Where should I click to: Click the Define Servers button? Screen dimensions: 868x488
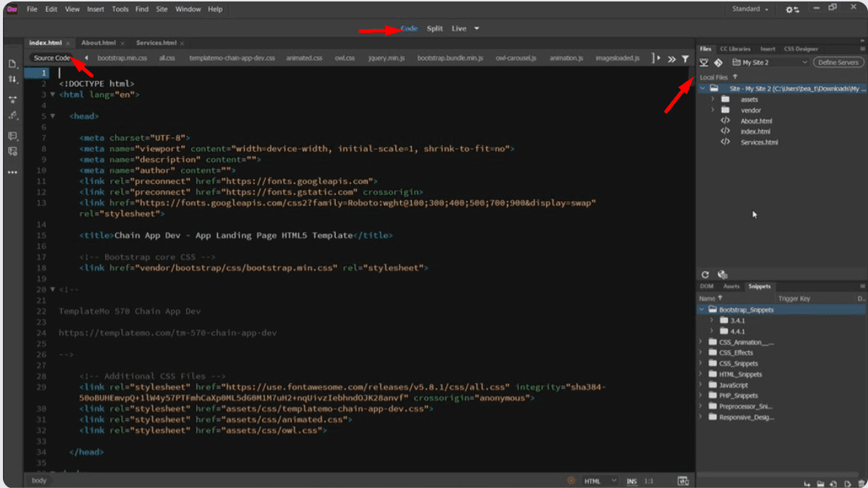[838, 63]
